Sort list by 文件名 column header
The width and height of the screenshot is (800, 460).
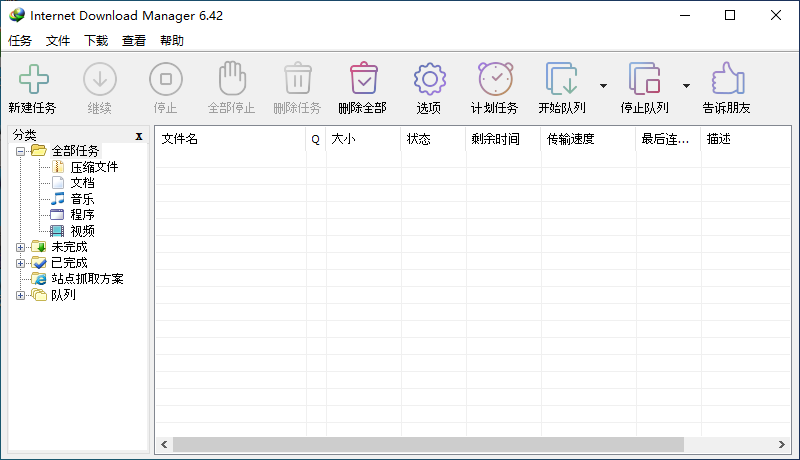pos(230,139)
